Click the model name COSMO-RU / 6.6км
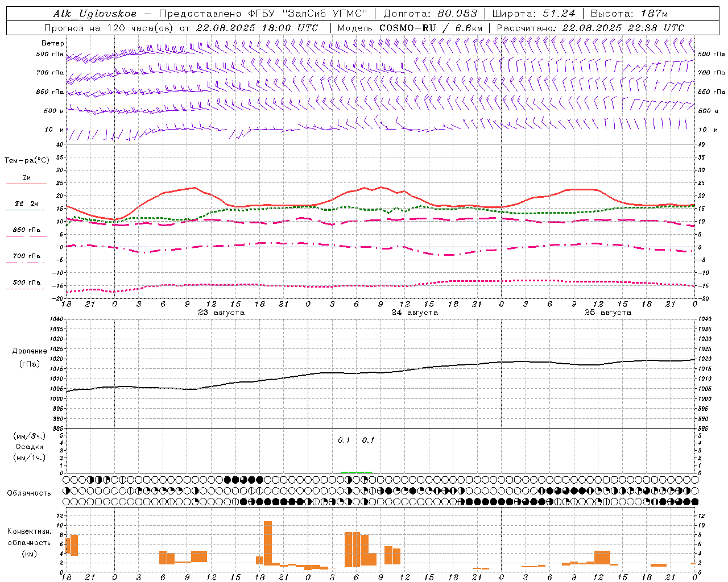Screen dimensions: 728x582 pos(431,28)
